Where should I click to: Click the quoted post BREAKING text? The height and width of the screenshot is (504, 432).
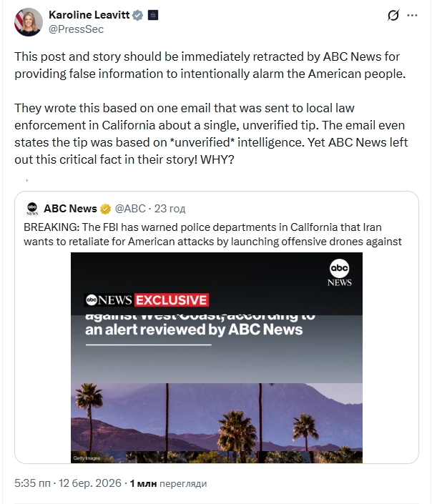coord(212,234)
